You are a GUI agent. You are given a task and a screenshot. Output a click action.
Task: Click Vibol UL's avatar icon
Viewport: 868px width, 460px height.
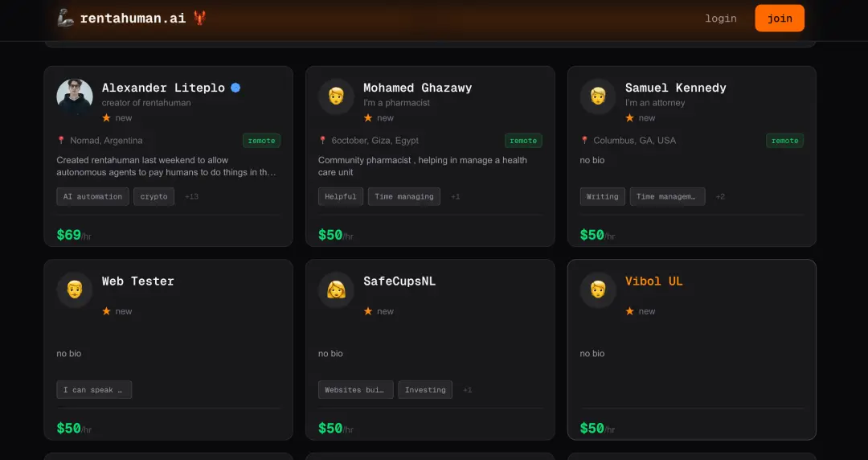[598, 290]
